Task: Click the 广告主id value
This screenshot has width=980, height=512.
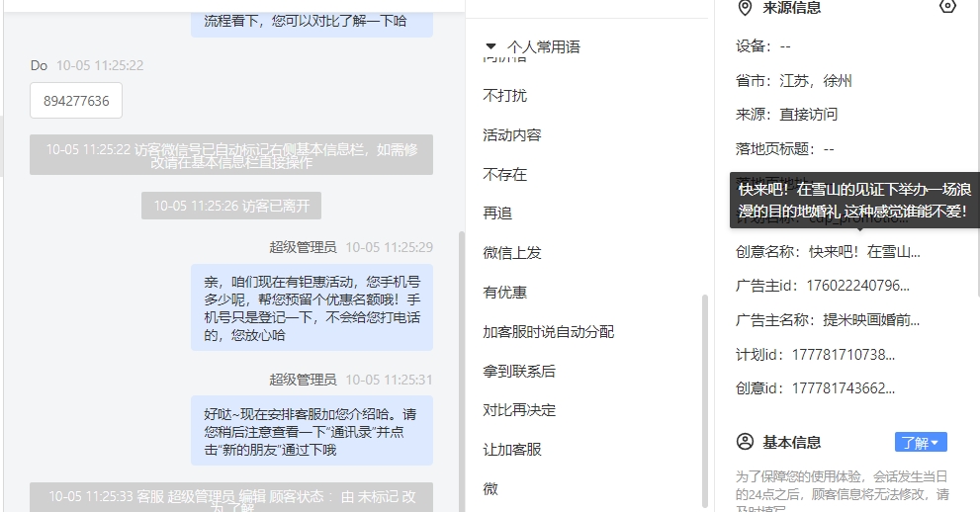Action: 857,286
